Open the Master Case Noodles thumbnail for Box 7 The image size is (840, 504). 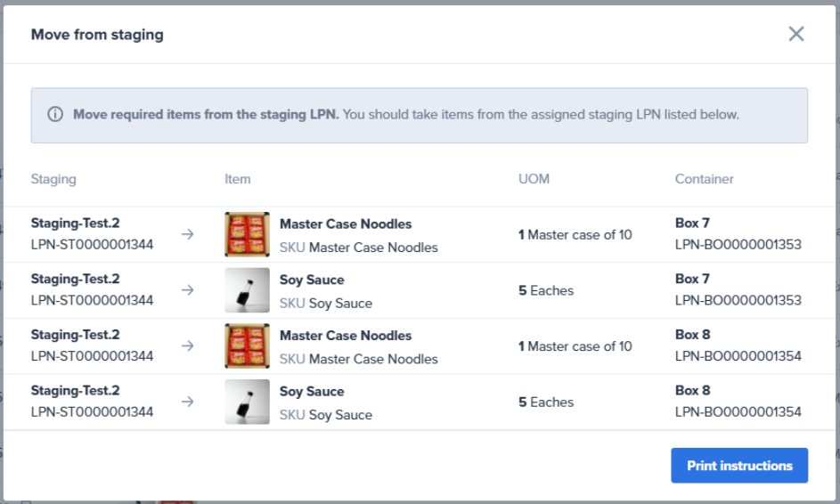247,234
